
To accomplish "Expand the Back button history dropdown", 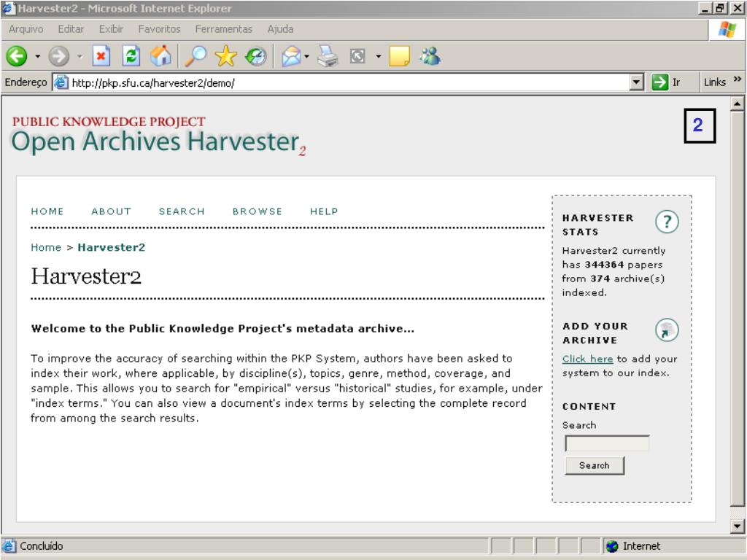I will pos(38,56).
